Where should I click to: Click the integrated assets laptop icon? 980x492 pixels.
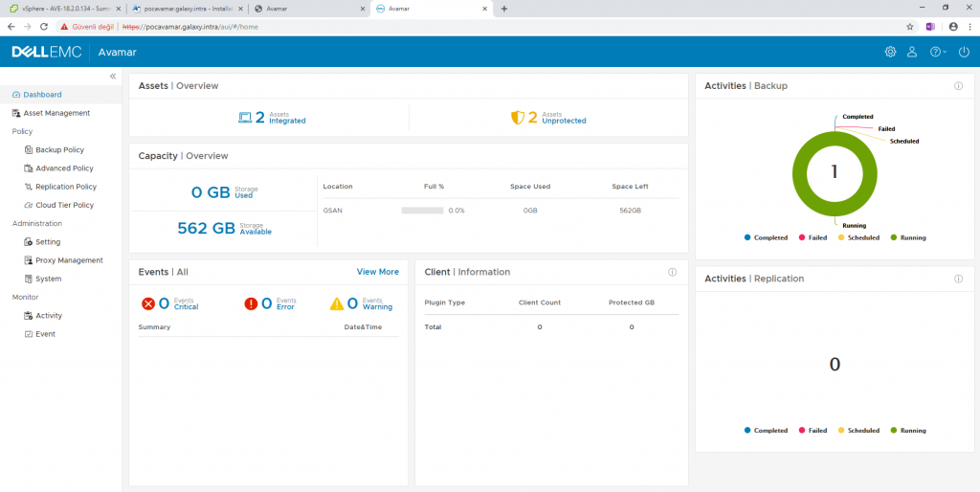point(245,118)
